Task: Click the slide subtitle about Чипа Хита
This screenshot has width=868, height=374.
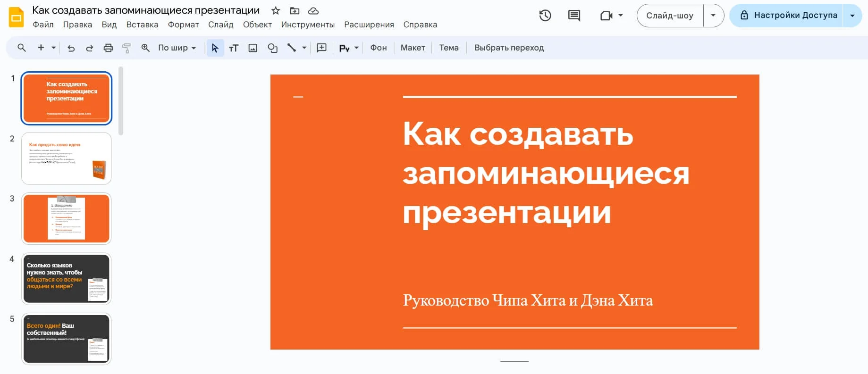Action: coord(528,300)
